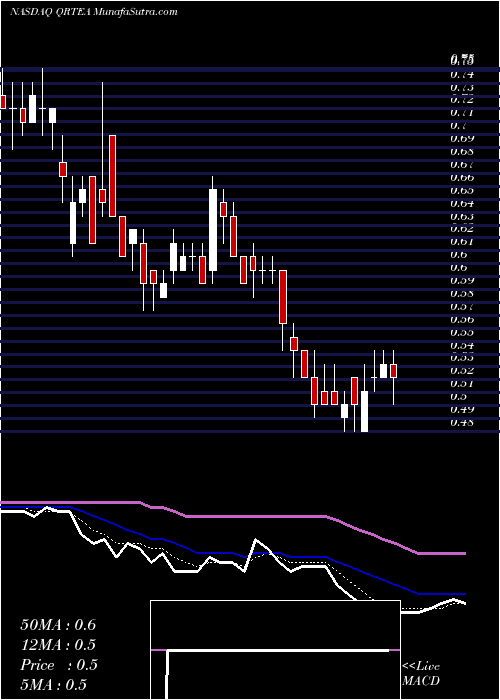The image size is (500, 700).
Task: Click the Price : 0.5 legend entry
Action: 59,665
